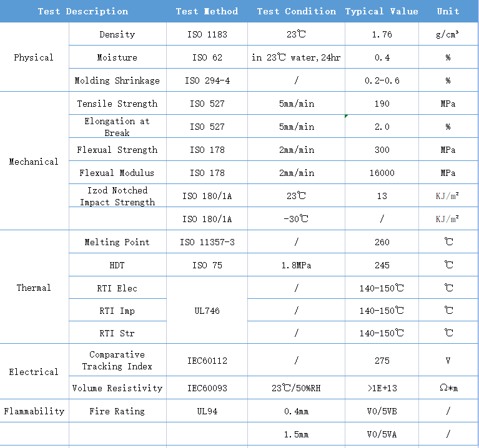Click the Mechanical category cell

pos(34,161)
